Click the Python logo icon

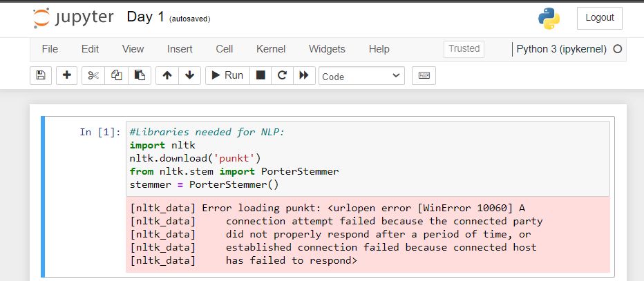point(549,19)
